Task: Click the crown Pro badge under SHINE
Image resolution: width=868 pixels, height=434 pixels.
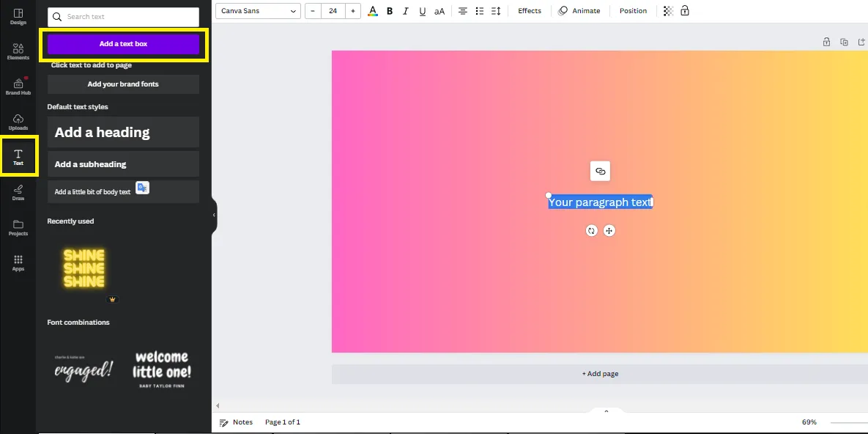Action: [112, 299]
